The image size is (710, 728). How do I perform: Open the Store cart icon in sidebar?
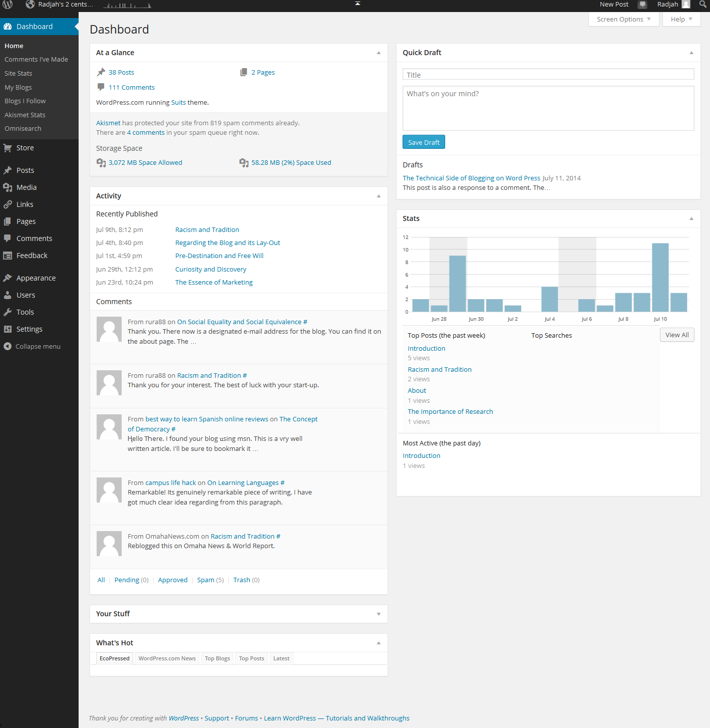click(x=8, y=148)
